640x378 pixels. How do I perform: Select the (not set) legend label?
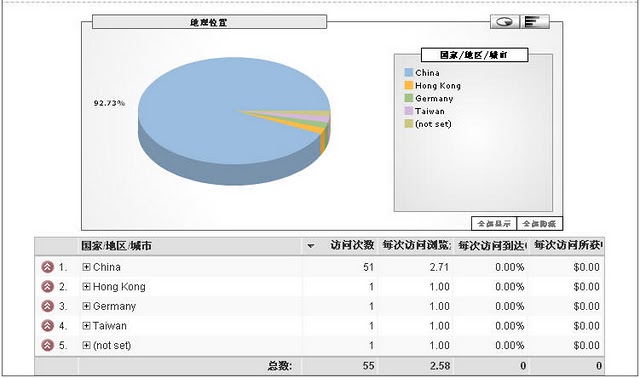(x=433, y=124)
